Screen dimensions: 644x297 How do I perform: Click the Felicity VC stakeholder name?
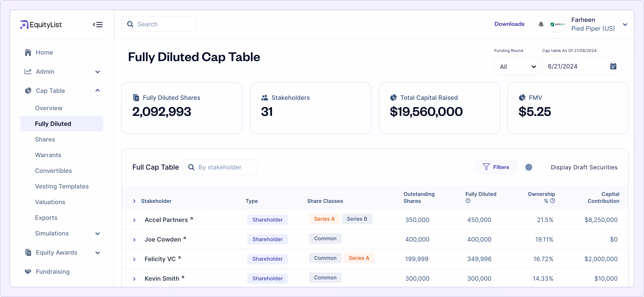[160, 259]
